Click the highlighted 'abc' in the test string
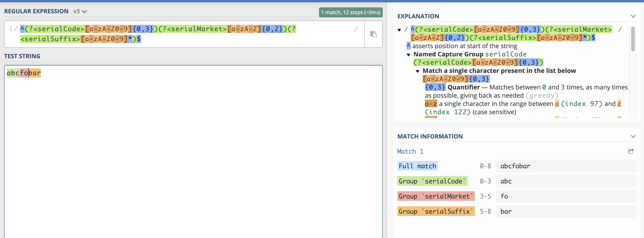Screen dimensions: 644x238 [x=13, y=73]
